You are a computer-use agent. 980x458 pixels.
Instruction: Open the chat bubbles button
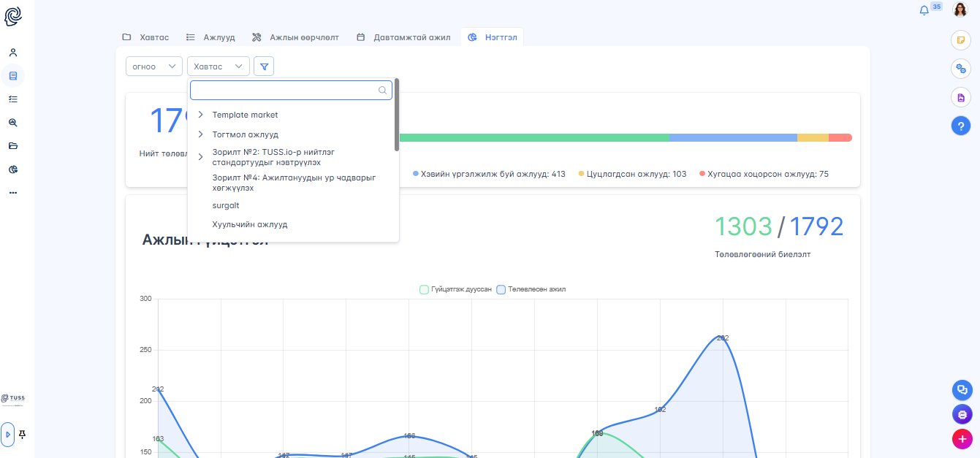962,390
